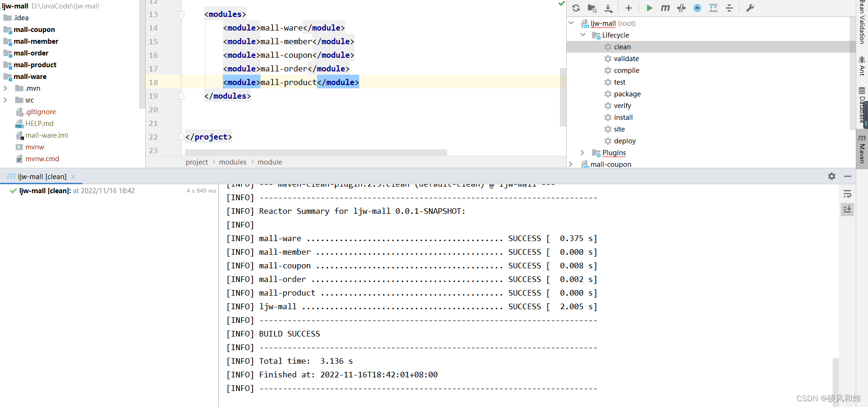Collapse Lifecycle node
Image resolution: width=868 pixels, height=407 pixels.
pos(583,35)
